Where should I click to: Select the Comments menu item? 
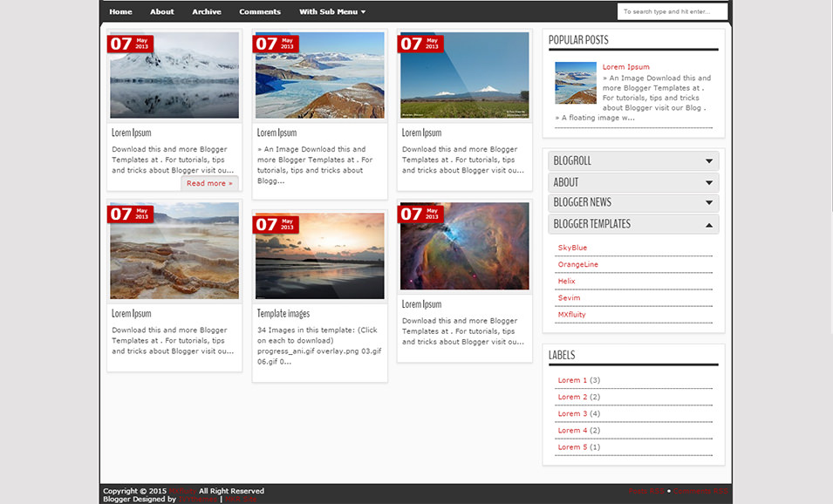pyautogui.click(x=260, y=11)
